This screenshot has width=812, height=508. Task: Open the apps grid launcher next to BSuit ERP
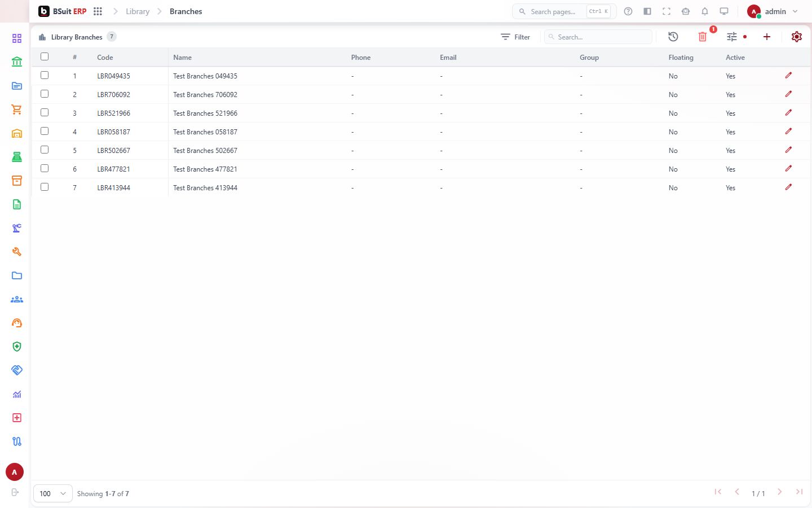pos(98,11)
